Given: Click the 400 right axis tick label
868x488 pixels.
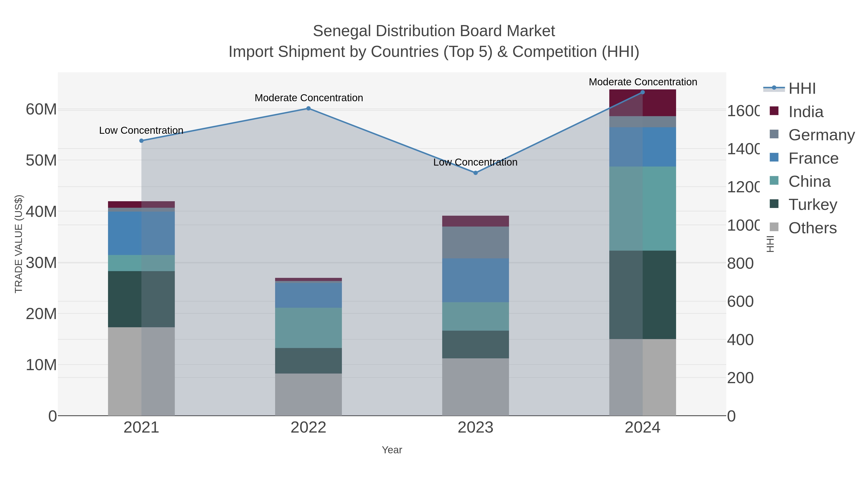Looking at the screenshot, I should pos(740,340).
